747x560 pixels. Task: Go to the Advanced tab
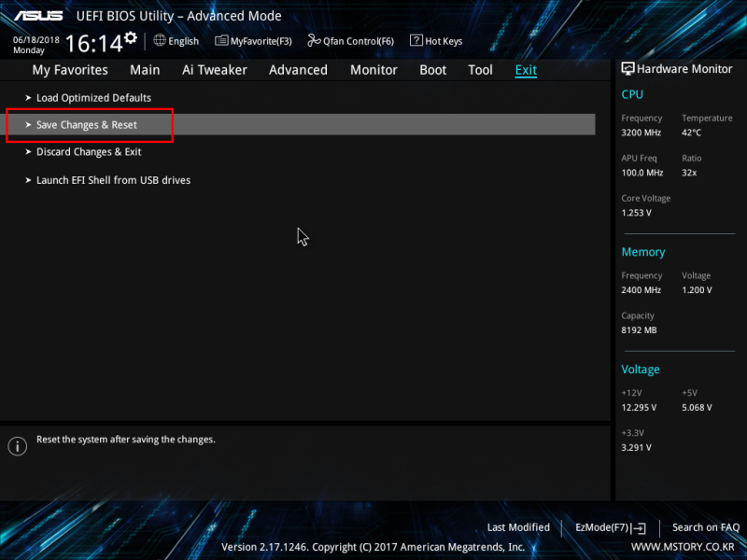298,70
